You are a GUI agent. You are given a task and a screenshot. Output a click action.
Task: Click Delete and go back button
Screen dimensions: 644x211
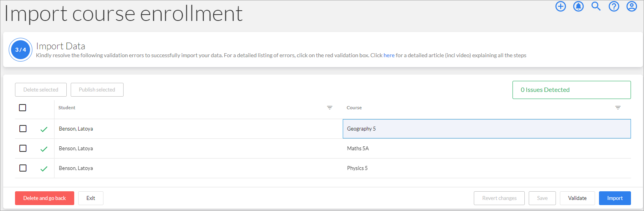point(45,198)
